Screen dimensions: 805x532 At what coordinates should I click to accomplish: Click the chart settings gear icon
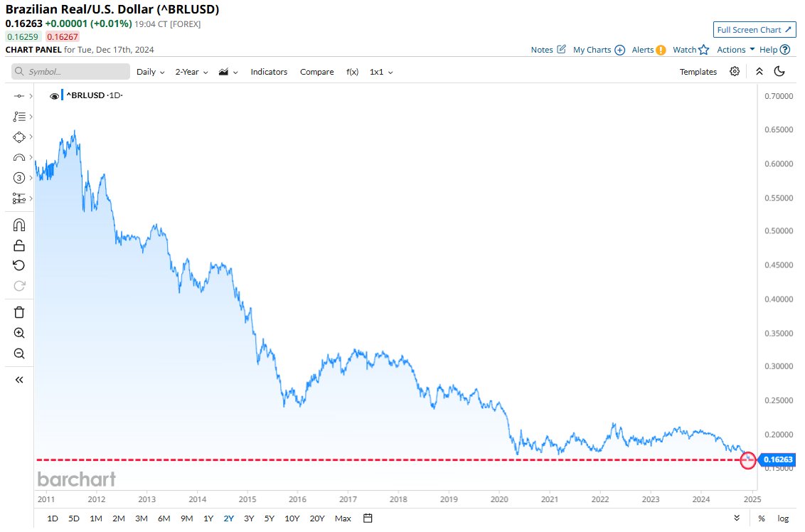[735, 71]
